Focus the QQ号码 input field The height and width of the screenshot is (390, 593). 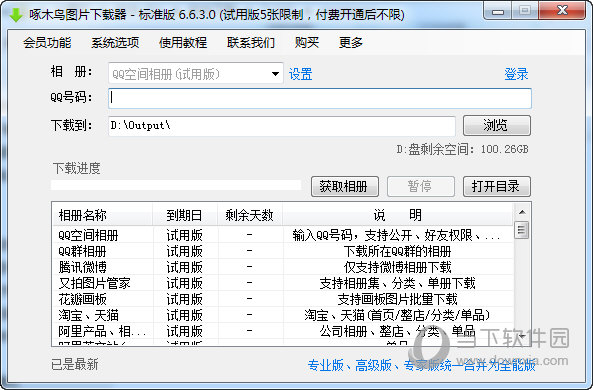click(320, 98)
